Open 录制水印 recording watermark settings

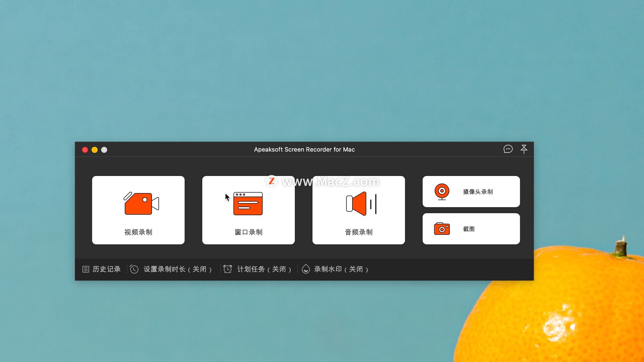341,269
